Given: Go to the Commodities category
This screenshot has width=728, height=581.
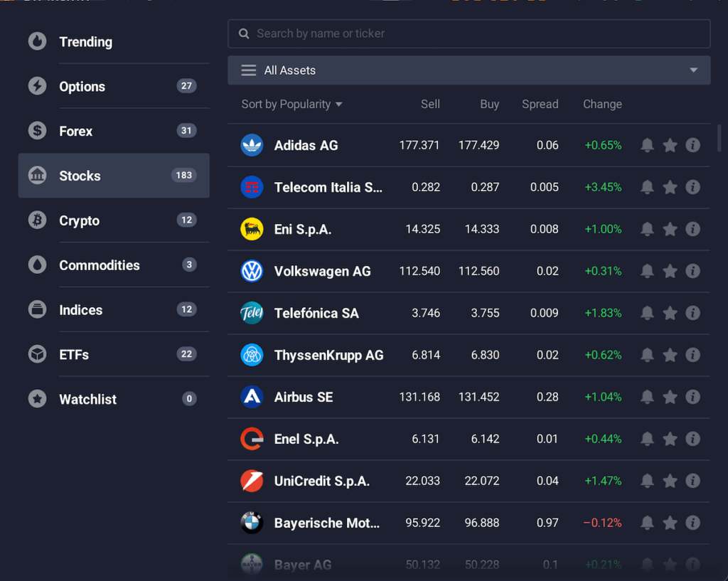Looking at the screenshot, I should click(114, 265).
